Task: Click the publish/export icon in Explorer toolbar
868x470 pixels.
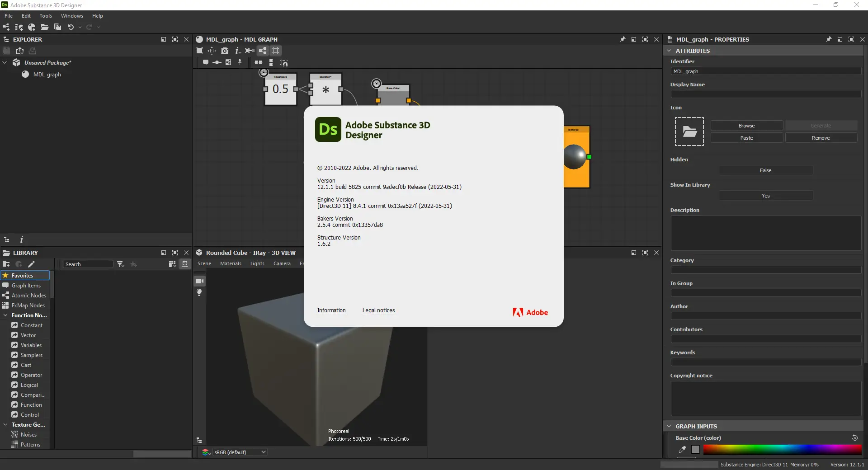Action: coord(20,51)
